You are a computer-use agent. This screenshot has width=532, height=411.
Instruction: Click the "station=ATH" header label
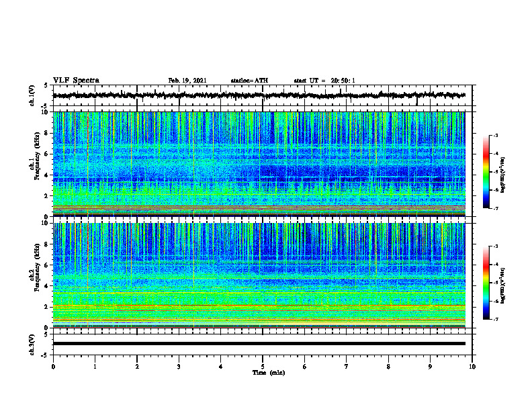249,81
